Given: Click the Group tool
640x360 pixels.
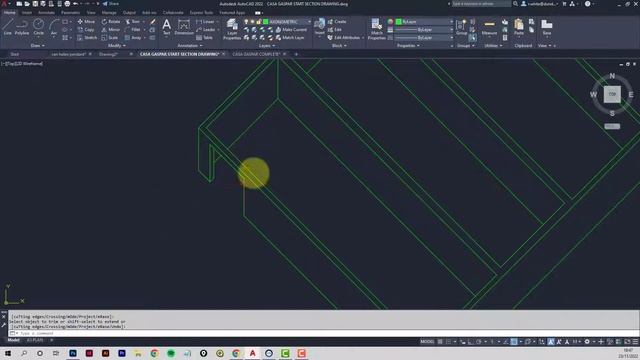Looking at the screenshot, I should [462, 27].
